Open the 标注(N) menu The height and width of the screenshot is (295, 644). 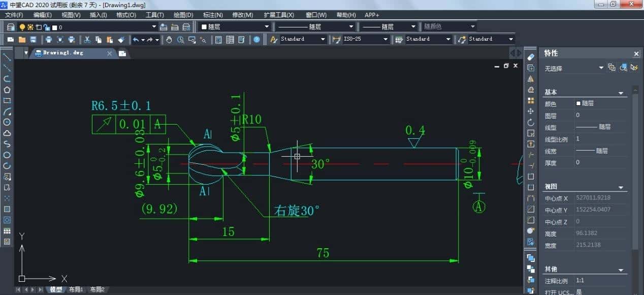pyautogui.click(x=213, y=15)
